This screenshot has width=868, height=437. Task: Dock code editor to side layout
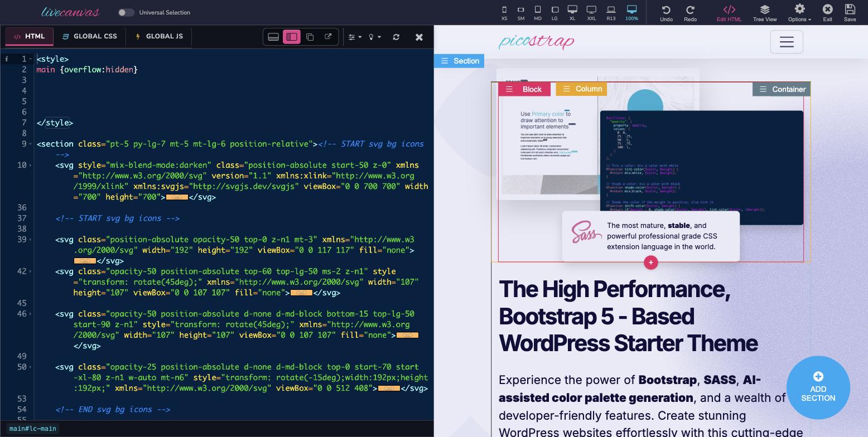coord(292,37)
